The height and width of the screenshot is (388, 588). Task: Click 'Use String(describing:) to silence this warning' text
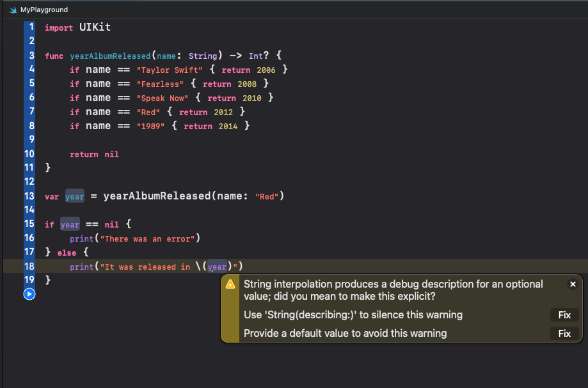pyautogui.click(x=353, y=315)
